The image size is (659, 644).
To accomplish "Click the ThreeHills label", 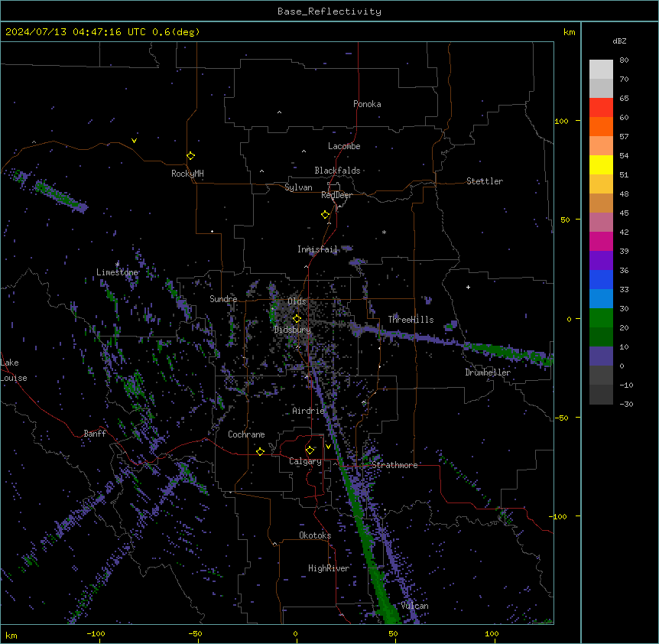I will (411, 320).
